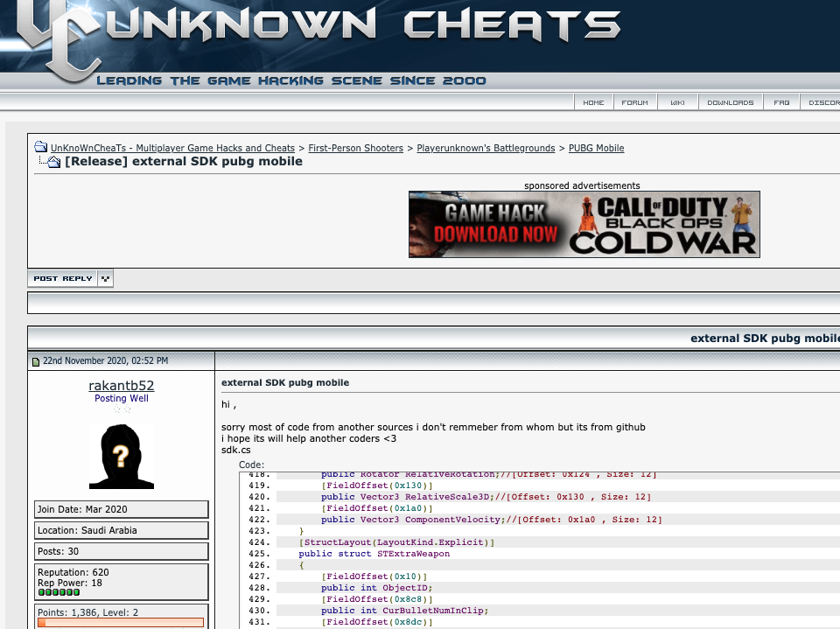This screenshot has width=840, height=629.
Task: Open First-Person Shooters breadcrumb link
Action: [x=356, y=148]
